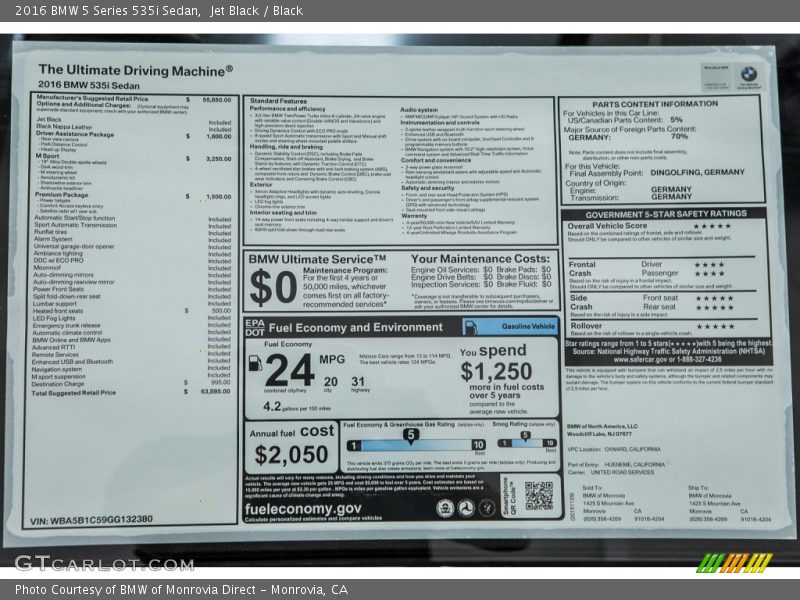Click the 3,250.00 M Sport price
The image size is (800, 600).
pos(218,159)
